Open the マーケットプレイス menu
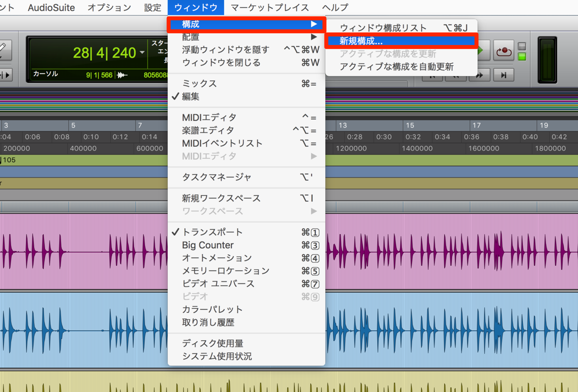 pos(270,7)
